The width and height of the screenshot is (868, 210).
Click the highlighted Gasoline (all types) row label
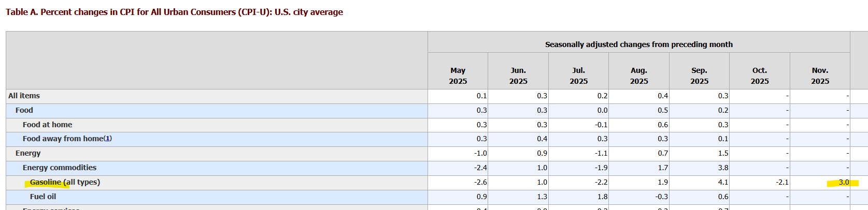(65, 182)
